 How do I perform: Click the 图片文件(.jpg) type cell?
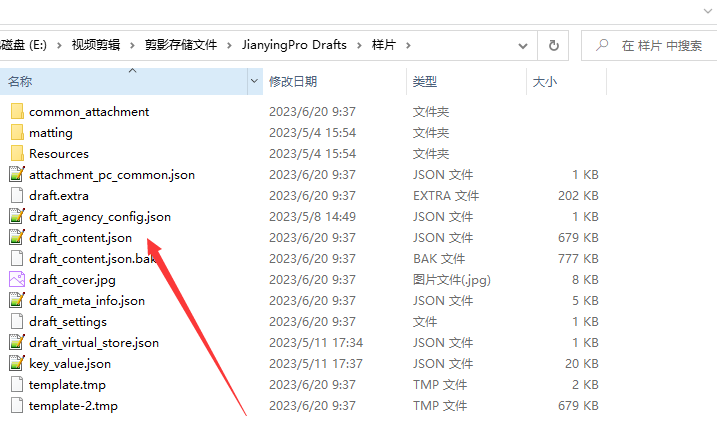(x=452, y=280)
